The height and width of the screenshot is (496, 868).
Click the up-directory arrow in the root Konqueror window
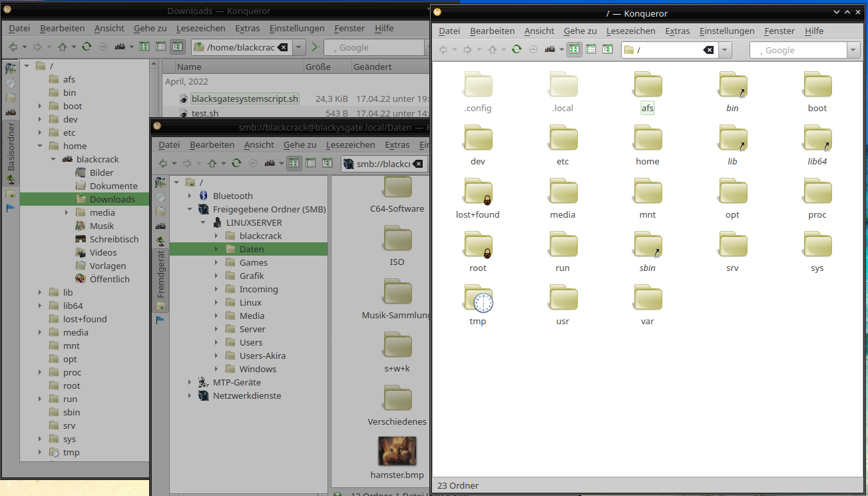click(x=493, y=50)
